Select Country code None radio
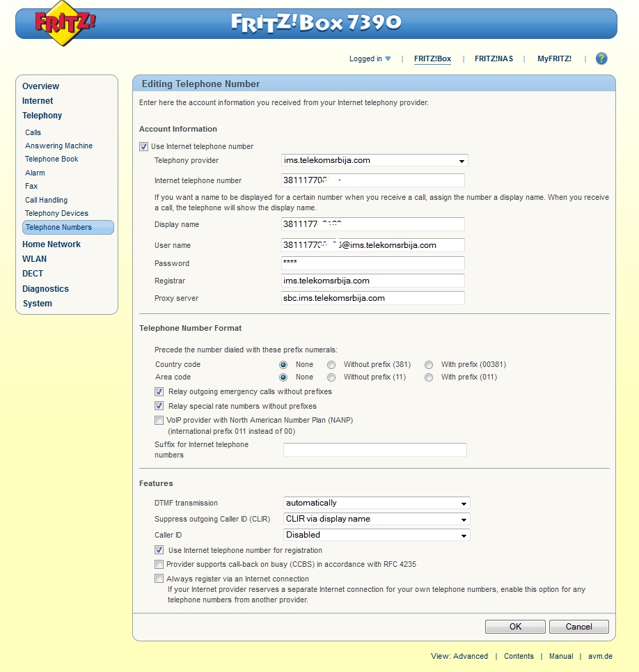The height and width of the screenshot is (672, 639). tap(283, 365)
